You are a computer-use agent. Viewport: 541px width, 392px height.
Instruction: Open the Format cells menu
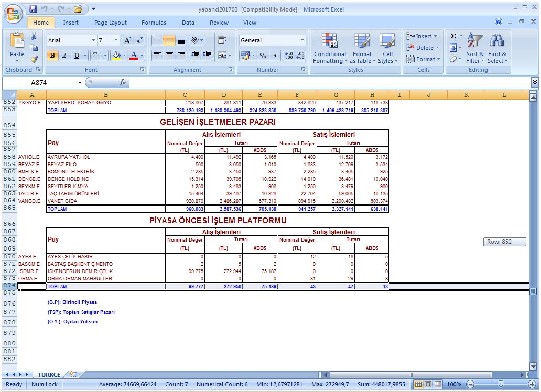tap(423, 59)
